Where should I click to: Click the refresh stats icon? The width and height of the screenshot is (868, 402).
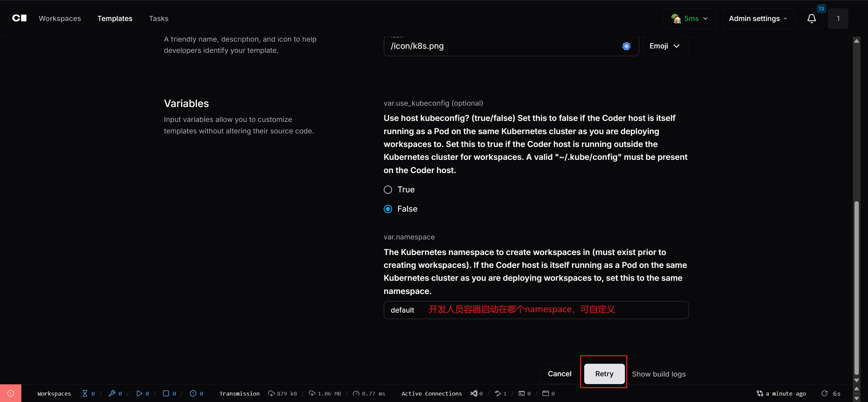click(x=825, y=393)
